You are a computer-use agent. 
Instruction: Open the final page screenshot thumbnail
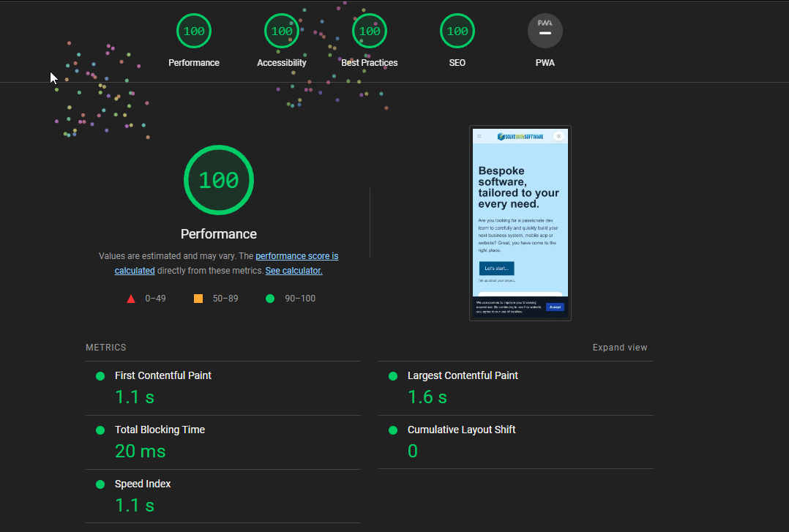click(520, 223)
